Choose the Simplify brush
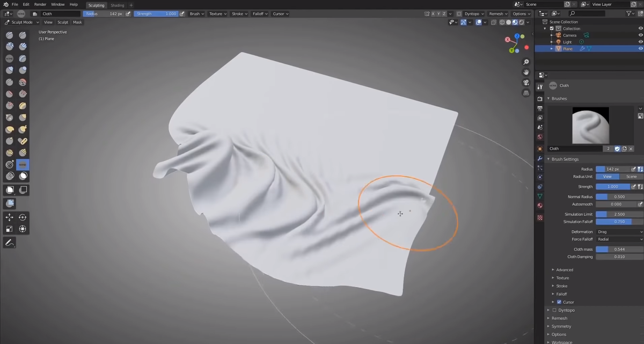This screenshot has width=644, height=344. click(10, 176)
